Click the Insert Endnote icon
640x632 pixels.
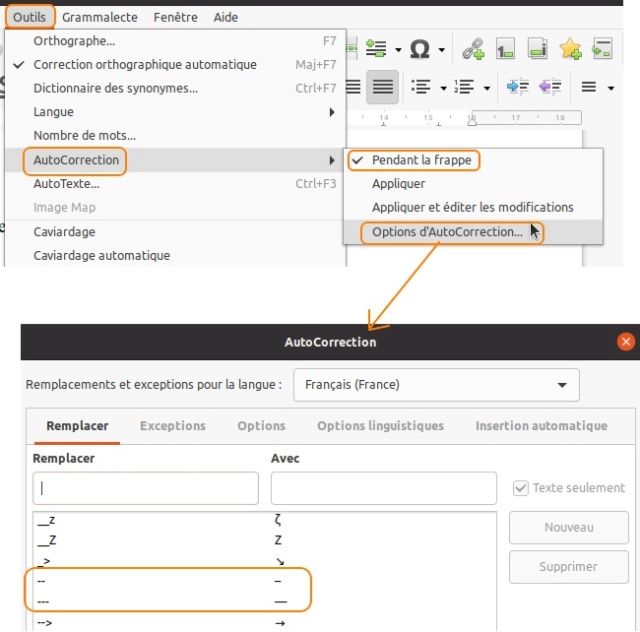click(x=538, y=49)
